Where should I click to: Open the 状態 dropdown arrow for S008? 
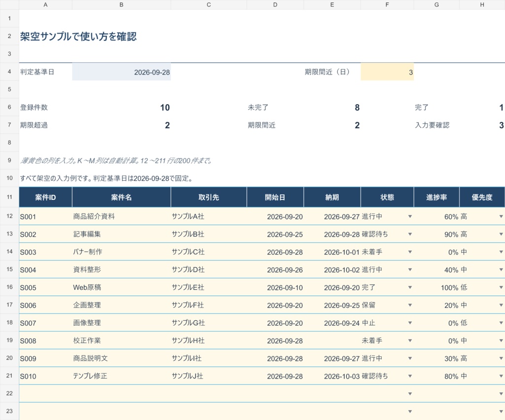click(x=410, y=341)
